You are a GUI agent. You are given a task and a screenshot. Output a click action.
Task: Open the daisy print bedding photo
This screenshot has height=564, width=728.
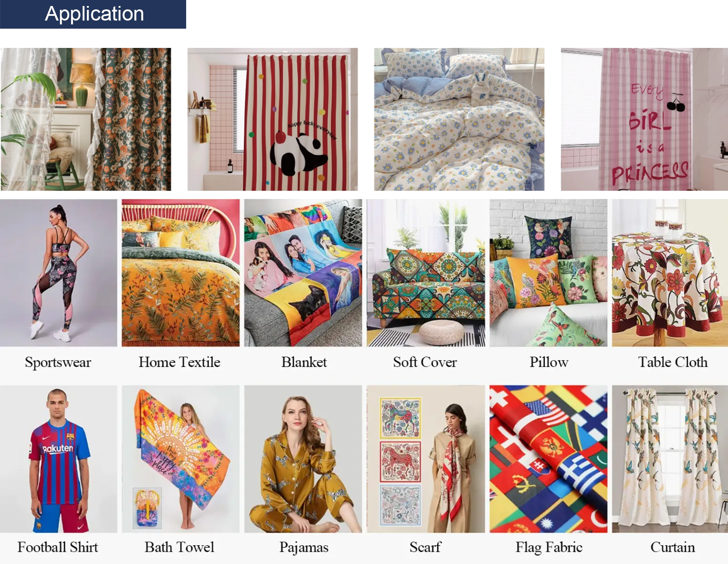pyautogui.click(x=459, y=119)
